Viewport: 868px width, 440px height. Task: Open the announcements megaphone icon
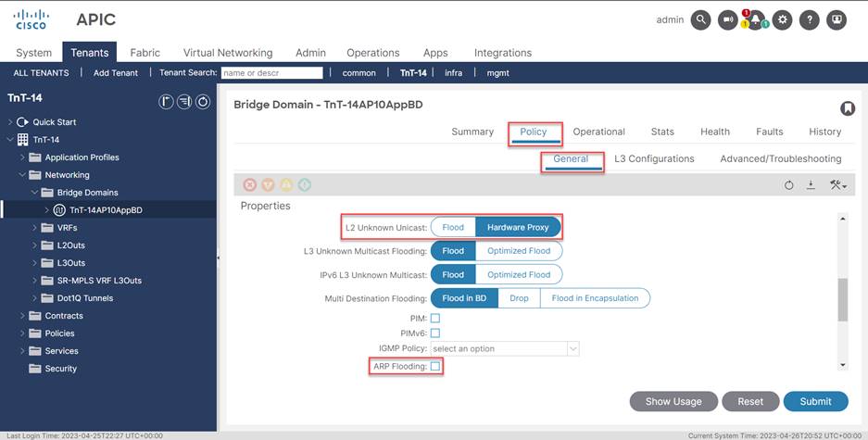tap(728, 20)
